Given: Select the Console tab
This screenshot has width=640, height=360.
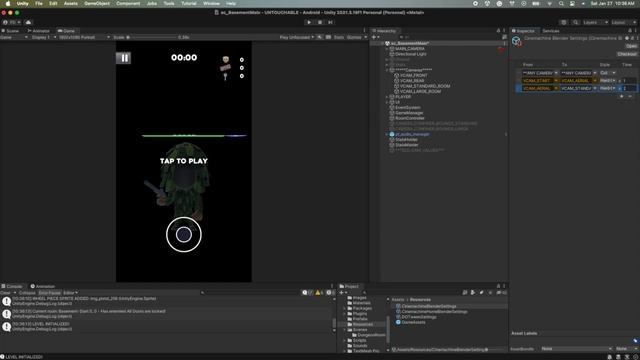Looking at the screenshot, I should point(12,287).
